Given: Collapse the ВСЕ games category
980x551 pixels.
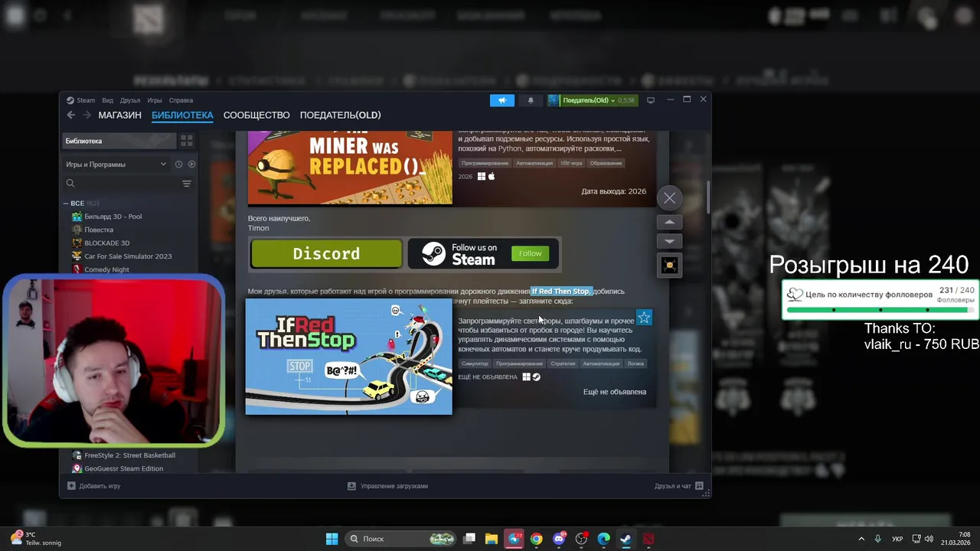Looking at the screenshot, I should [x=66, y=204].
